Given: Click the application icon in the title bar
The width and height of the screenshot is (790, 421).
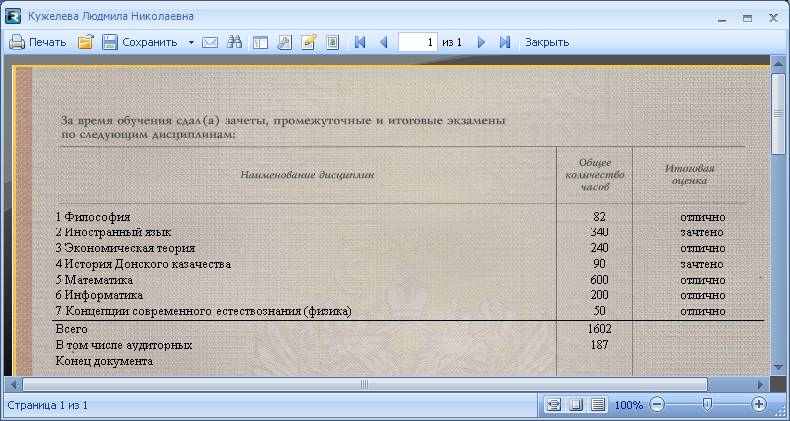Looking at the screenshot, I should click(x=13, y=17).
